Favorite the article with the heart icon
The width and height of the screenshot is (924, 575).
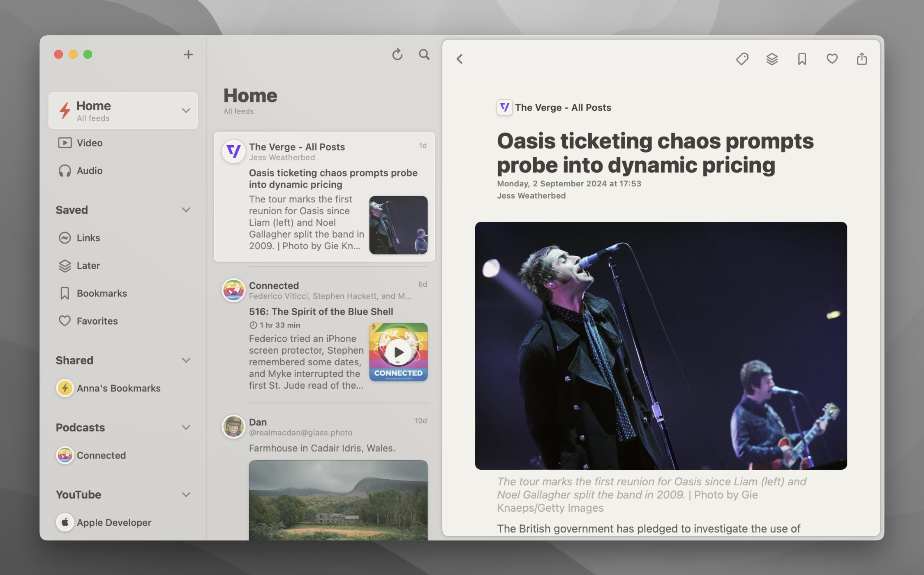pos(832,59)
